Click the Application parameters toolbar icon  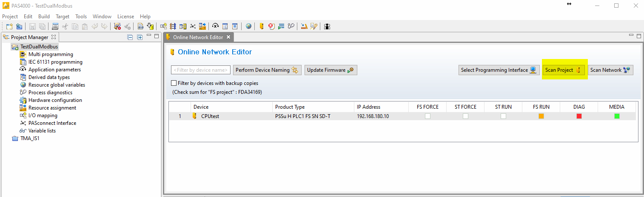click(215, 26)
